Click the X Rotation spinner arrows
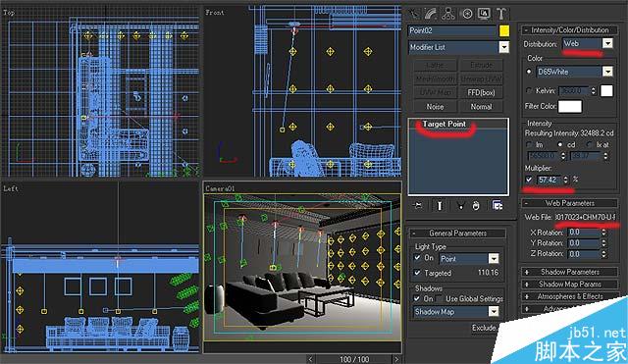 [604, 233]
